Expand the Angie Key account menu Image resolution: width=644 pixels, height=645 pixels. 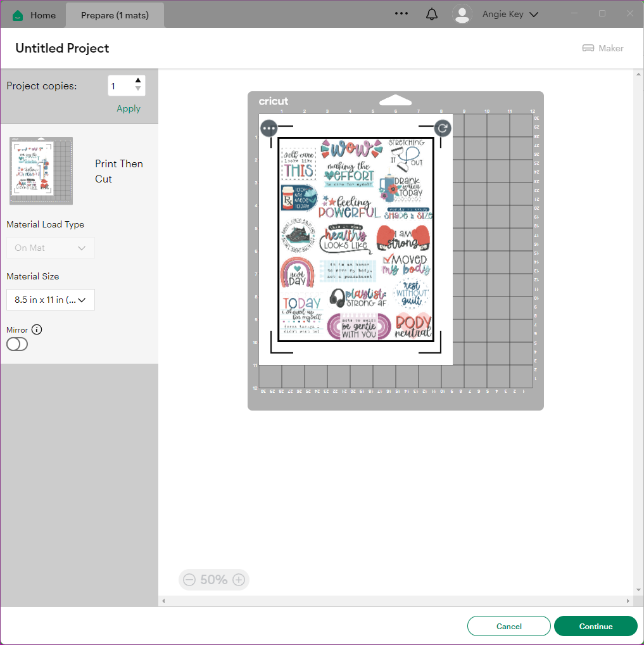point(533,15)
